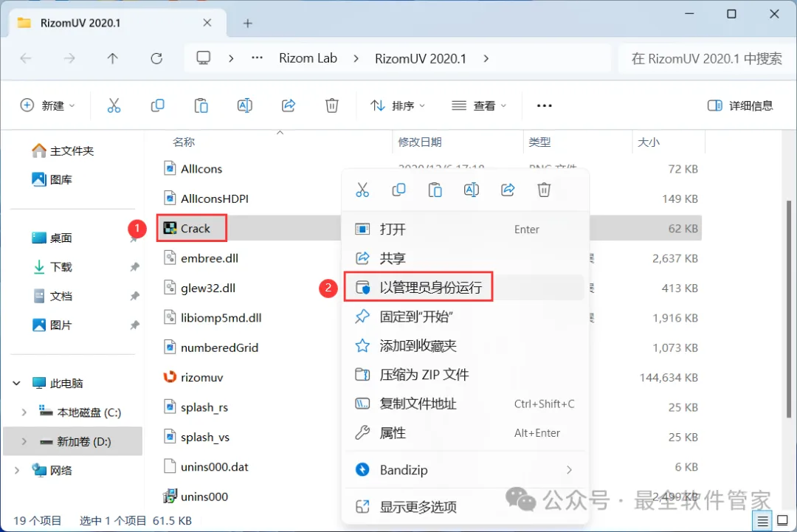This screenshot has height=532, width=797.
Task: Click the PC monitor icon in the address bar
Action: pos(204,58)
